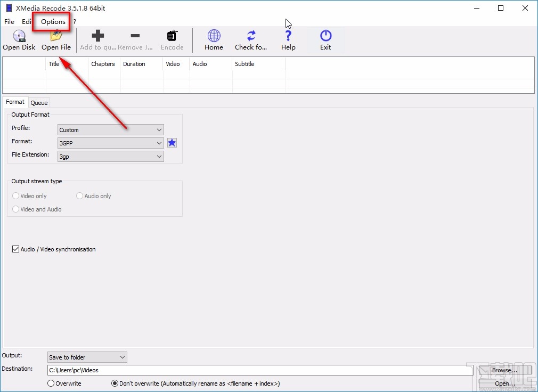Click the Destination path input field
This screenshot has width=538, height=392.
click(256, 370)
